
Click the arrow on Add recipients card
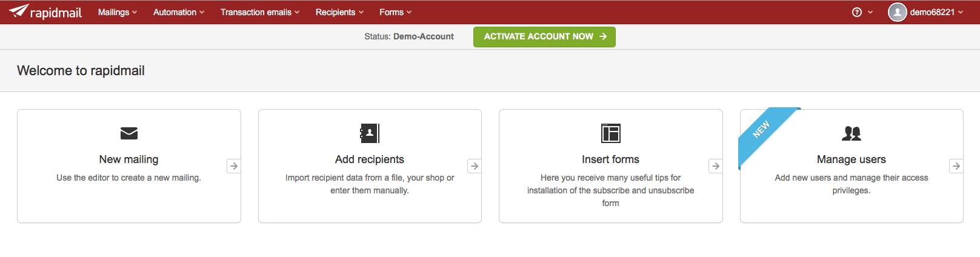(475, 166)
